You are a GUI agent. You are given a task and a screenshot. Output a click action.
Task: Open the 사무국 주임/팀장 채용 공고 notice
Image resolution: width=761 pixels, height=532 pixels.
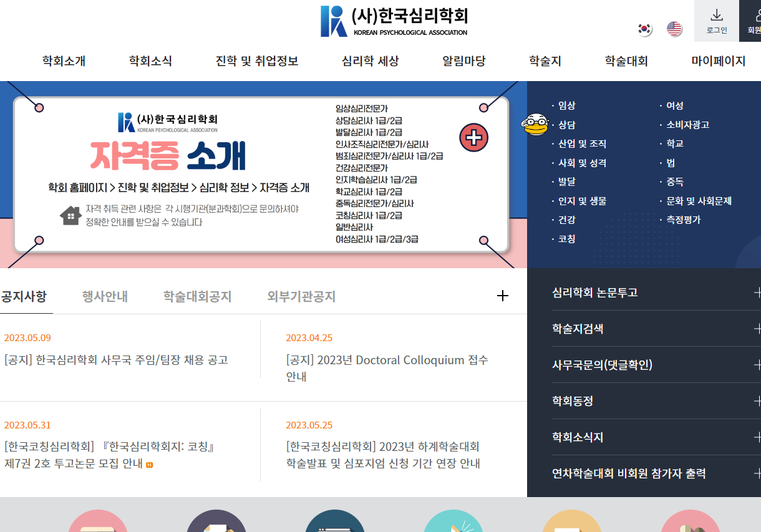click(x=116, y=360)
